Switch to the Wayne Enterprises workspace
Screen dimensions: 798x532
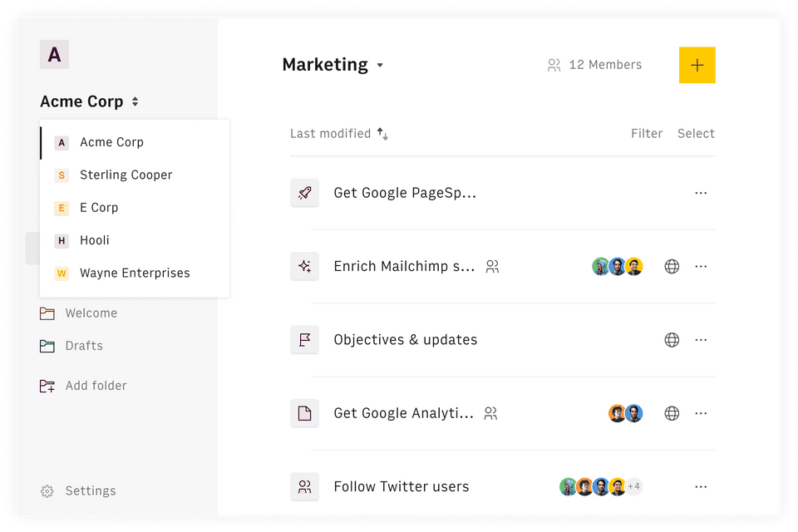tap(134, 273)
